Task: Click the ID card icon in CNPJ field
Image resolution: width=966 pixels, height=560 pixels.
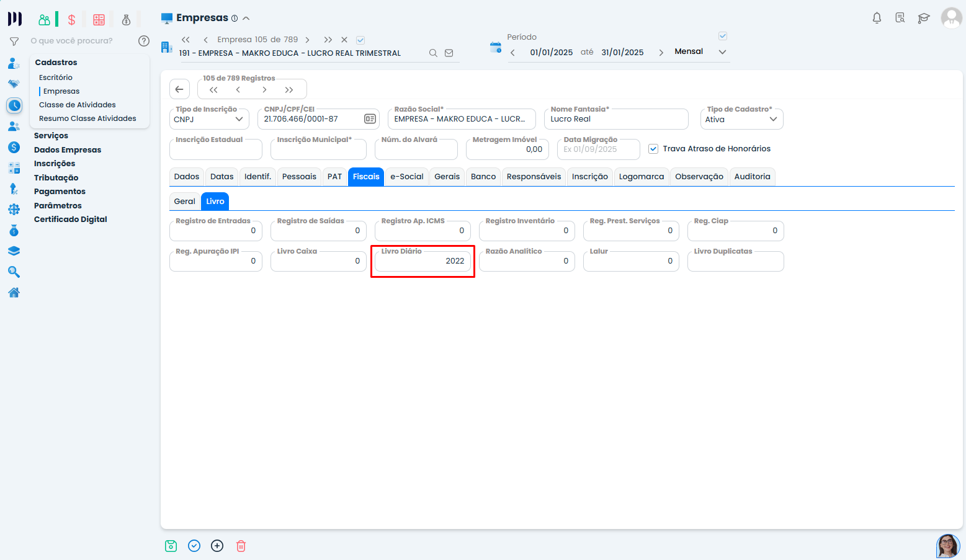Action: pyautogui.click(x=370, y=119)
